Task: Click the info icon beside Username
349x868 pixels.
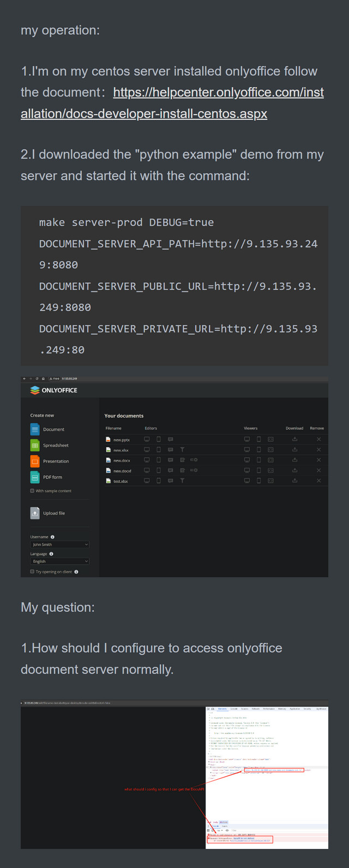Action: click(52, 537)
